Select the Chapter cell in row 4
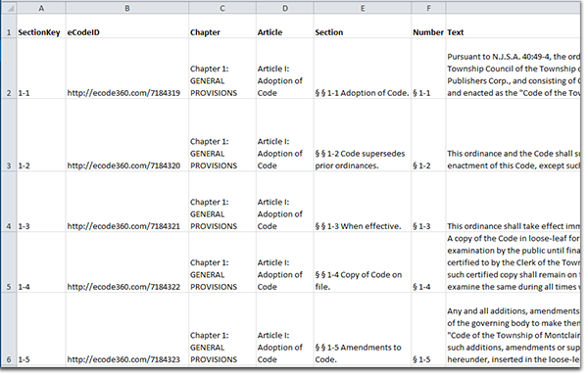 (222, 202)
